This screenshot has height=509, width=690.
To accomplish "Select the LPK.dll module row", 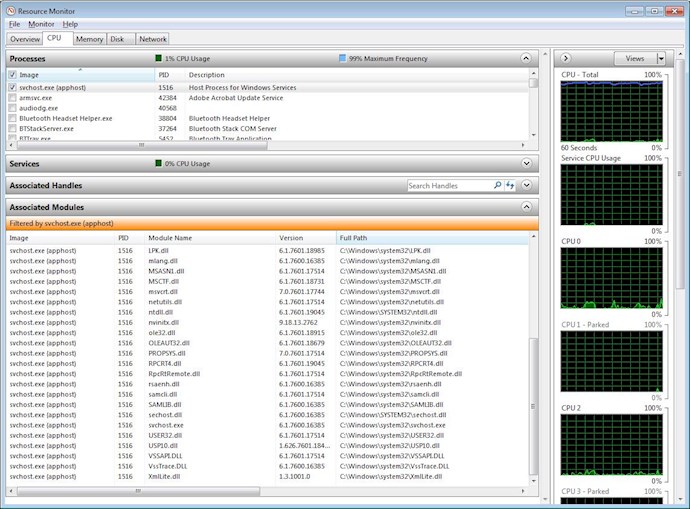I will tap(267, 250).
